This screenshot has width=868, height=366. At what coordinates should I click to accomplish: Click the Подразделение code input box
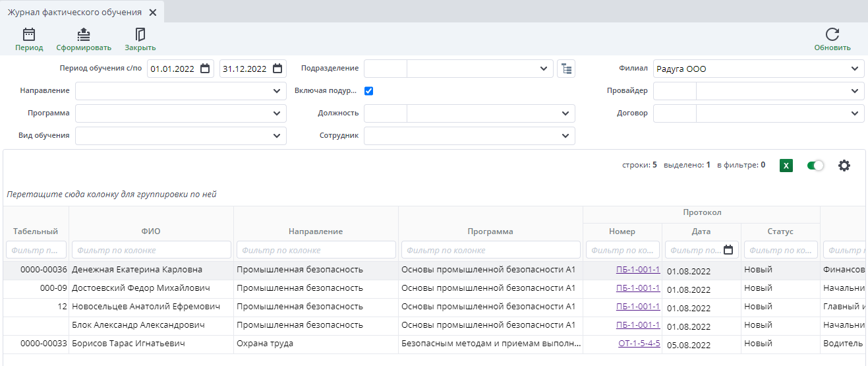386,69
